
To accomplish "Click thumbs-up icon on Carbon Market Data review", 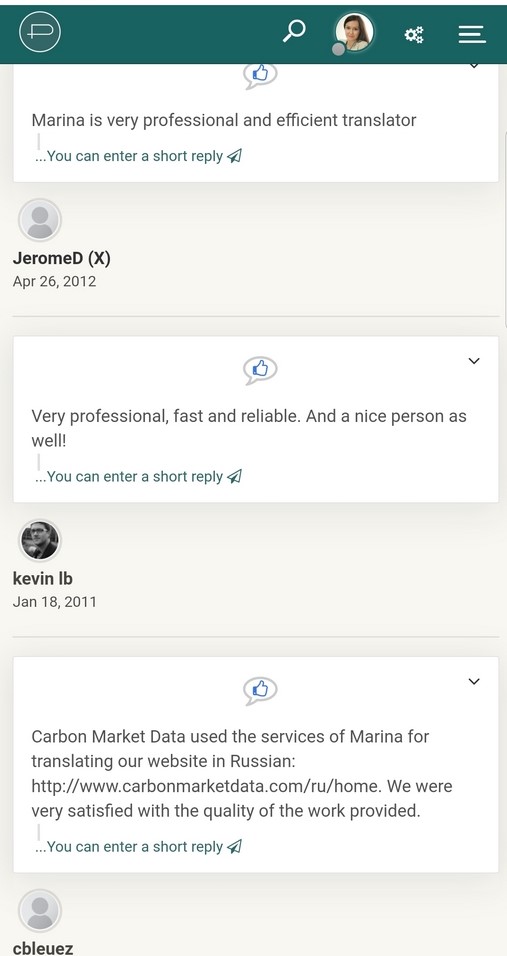I will click(x=260, y=691).
